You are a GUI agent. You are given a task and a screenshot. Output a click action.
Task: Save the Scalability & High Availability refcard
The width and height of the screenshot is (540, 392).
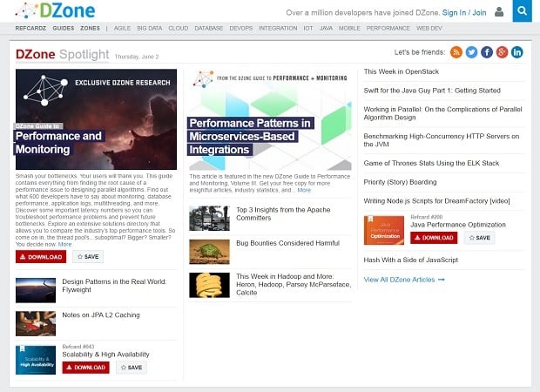click(131, 368)
